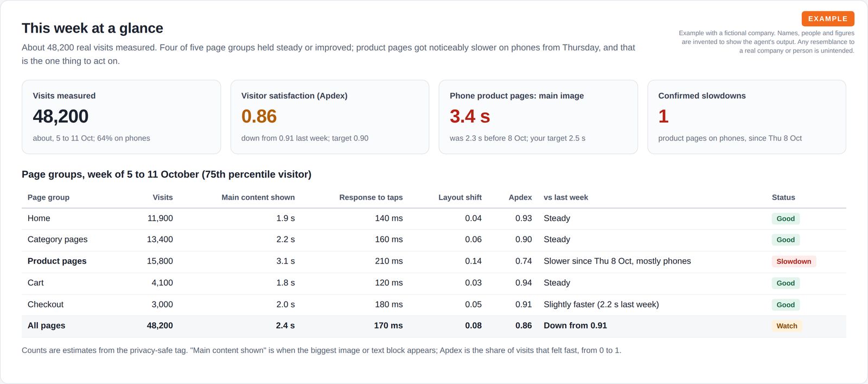
Task: Click the 'Apdex' column header
Action: point(520,197)
